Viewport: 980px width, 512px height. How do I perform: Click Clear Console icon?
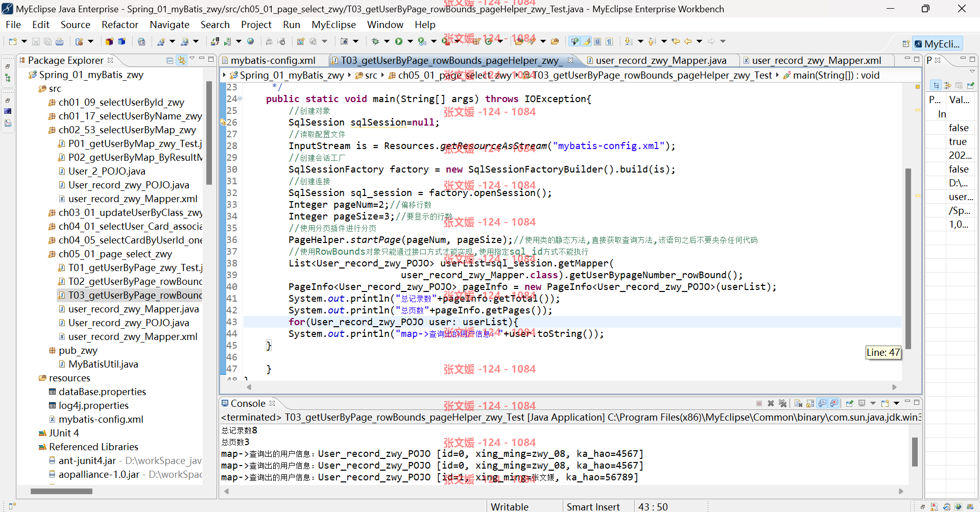[798, 403]
